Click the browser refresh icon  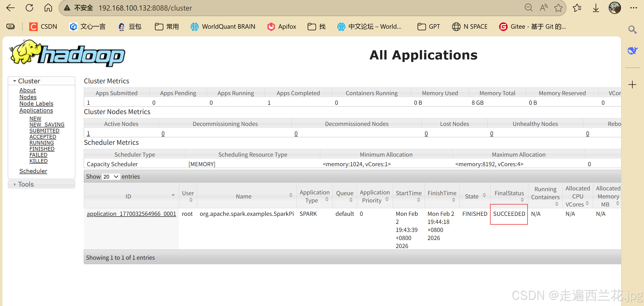[29, 8]
